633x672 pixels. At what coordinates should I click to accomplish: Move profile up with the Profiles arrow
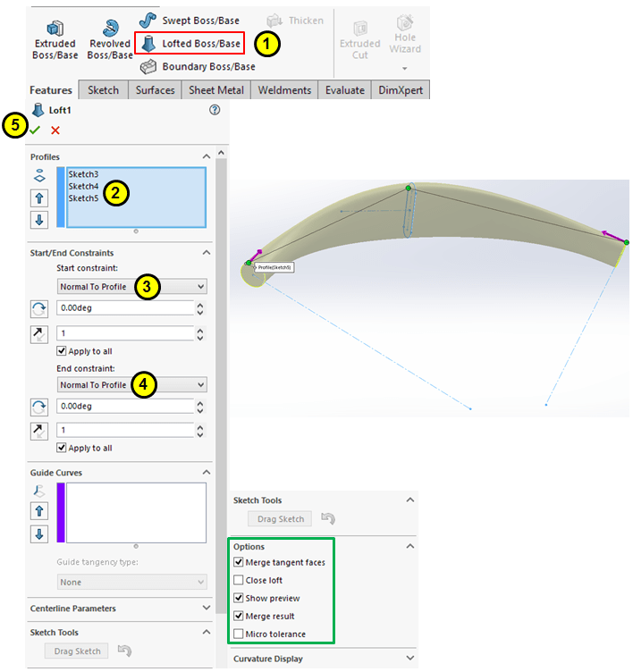[x=39, y=197]
